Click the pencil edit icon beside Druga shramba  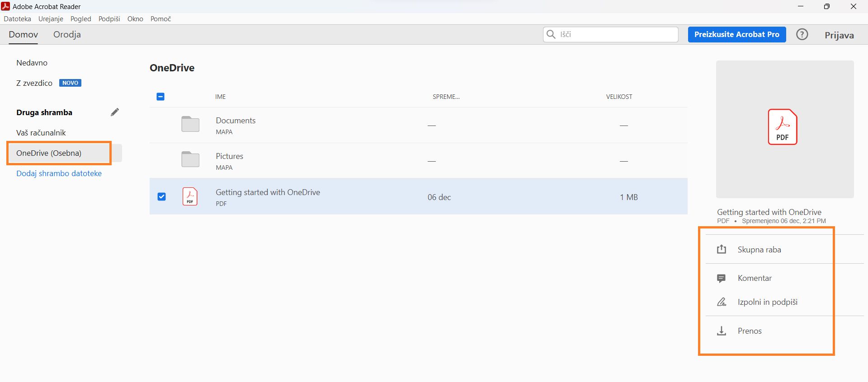click(x=115, y=112)
